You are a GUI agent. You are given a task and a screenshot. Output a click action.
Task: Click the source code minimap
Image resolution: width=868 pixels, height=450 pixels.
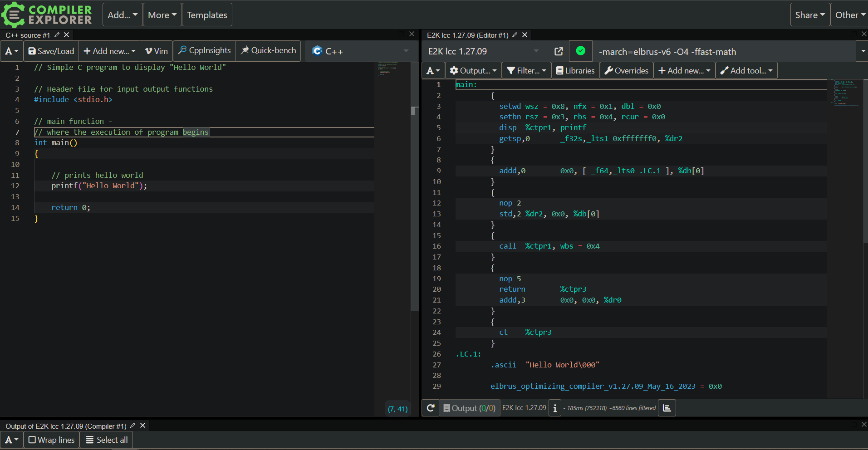[x=392, y=69]
